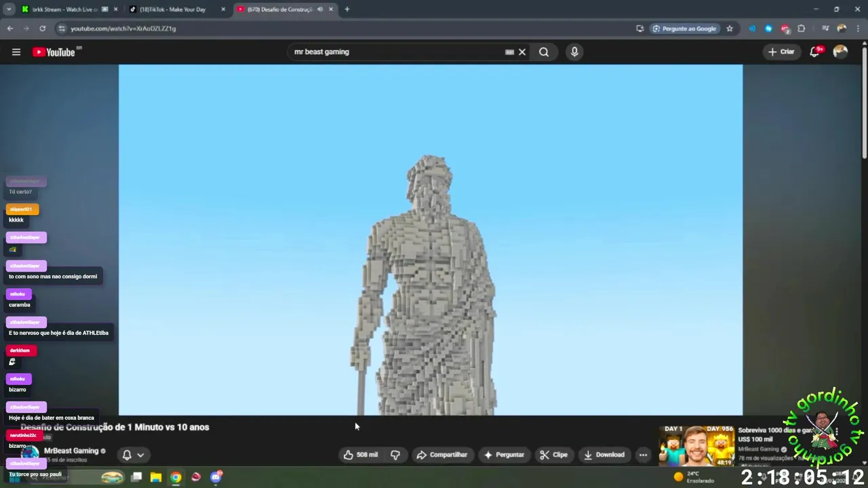Click the site info icon beside URL
Screen dimensions: 868x488
pos(62,28)
